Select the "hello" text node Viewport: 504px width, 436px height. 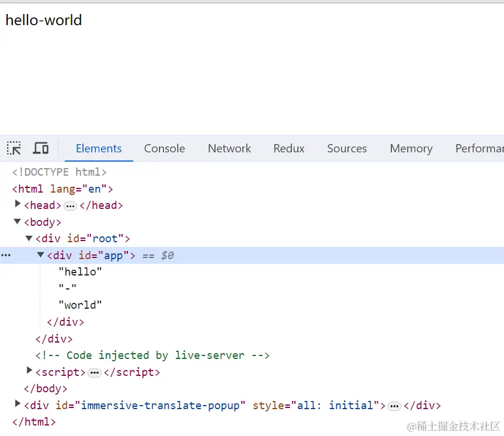[80, 272]
